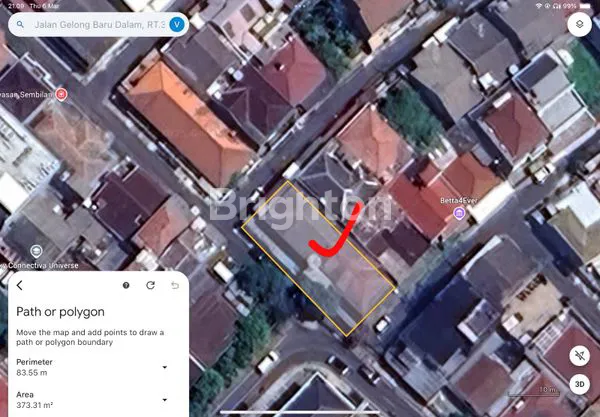Tap the status bar clock showing 21:09

pyautogui.click(x=16, y=6)
